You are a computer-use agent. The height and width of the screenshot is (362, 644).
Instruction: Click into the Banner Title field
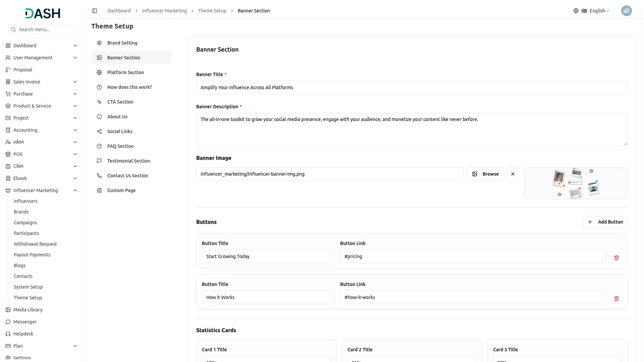412,87
